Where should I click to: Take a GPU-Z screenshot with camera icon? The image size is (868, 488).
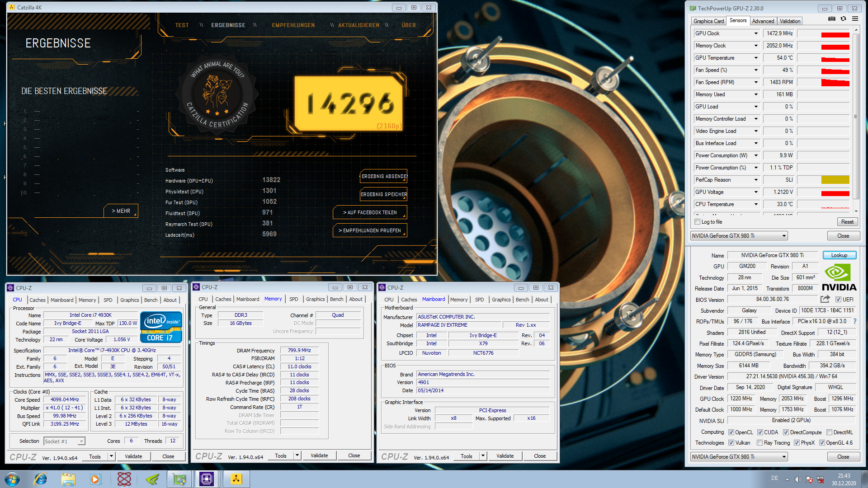(x=831, y=19)
